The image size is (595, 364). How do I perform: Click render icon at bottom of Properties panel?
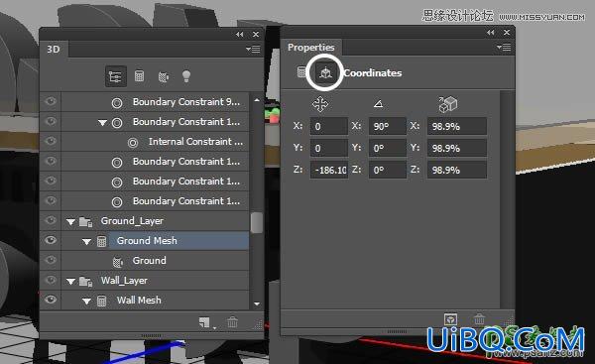[450, 319]
